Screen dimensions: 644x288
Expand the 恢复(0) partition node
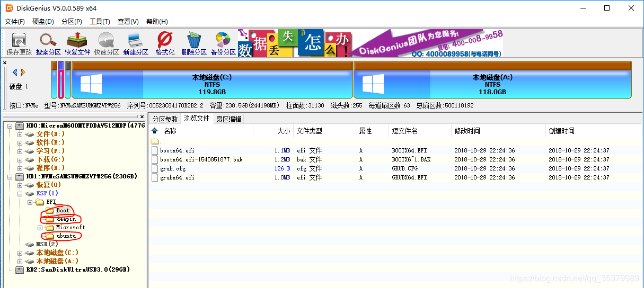click(20, 185)
